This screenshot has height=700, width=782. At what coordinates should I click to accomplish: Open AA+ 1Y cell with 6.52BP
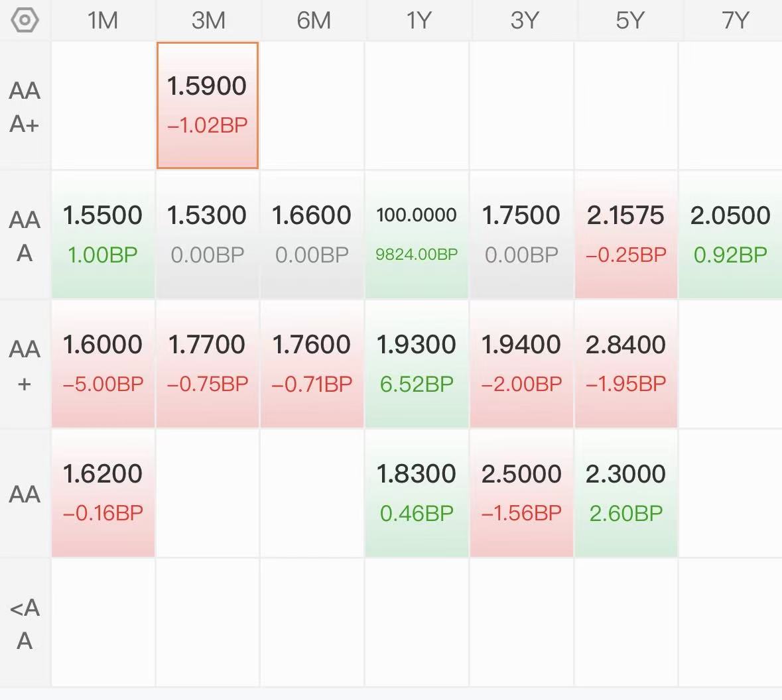click(417, 363)
